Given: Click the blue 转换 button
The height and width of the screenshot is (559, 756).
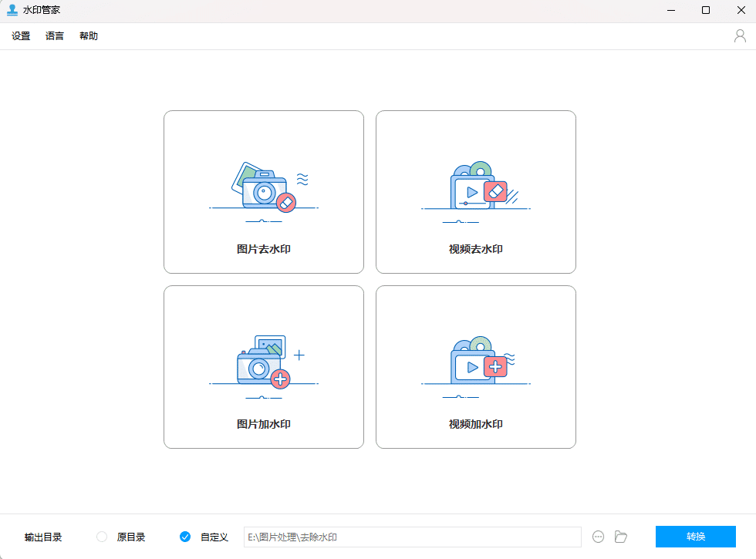Looking at the screenshot, I should (695, 537).
